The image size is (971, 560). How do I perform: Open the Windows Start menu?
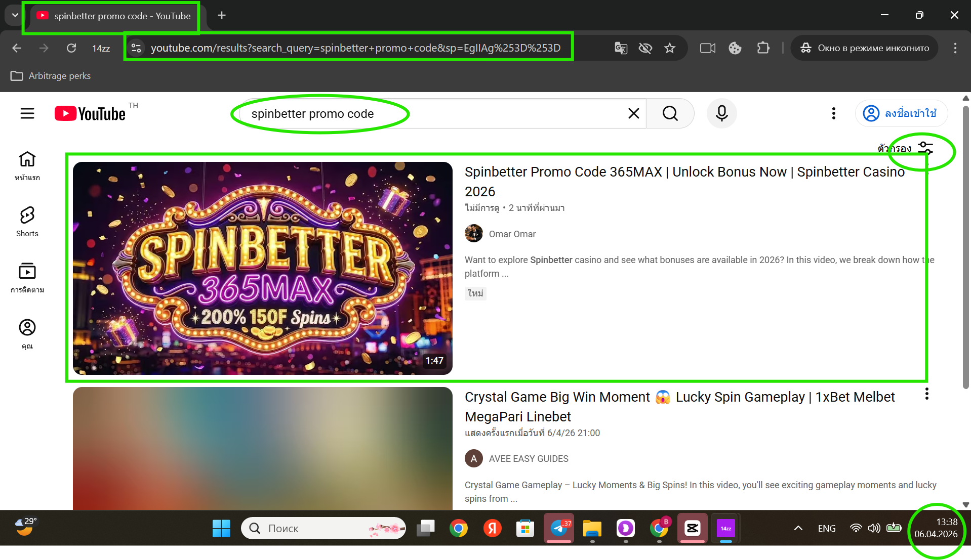[x=221, y=528]
